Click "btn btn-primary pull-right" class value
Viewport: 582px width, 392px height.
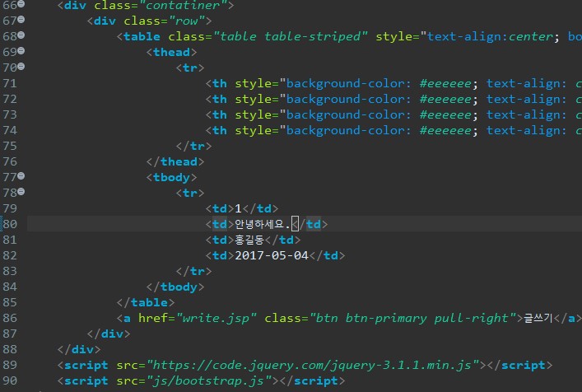pyautogui.click(x=412, y=318)
